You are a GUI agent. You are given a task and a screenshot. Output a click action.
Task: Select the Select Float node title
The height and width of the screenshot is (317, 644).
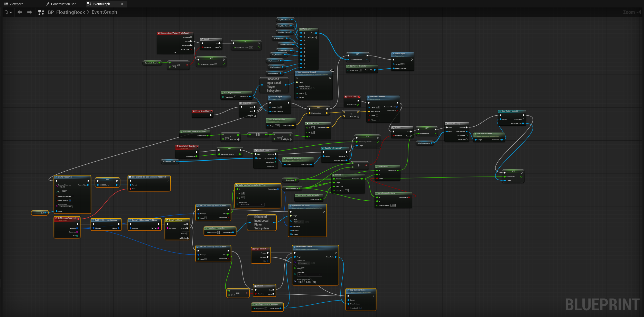(x=383, y=167)
